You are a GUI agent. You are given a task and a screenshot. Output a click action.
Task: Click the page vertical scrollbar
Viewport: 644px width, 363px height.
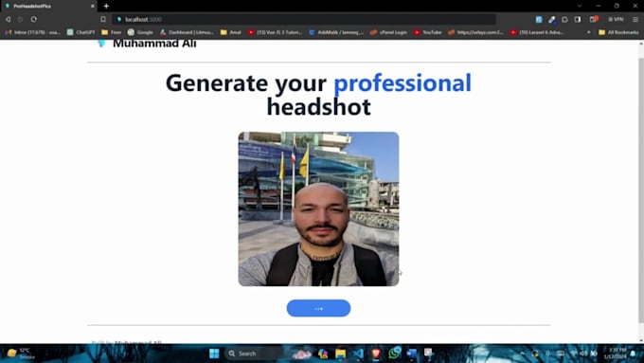[641, 190]
